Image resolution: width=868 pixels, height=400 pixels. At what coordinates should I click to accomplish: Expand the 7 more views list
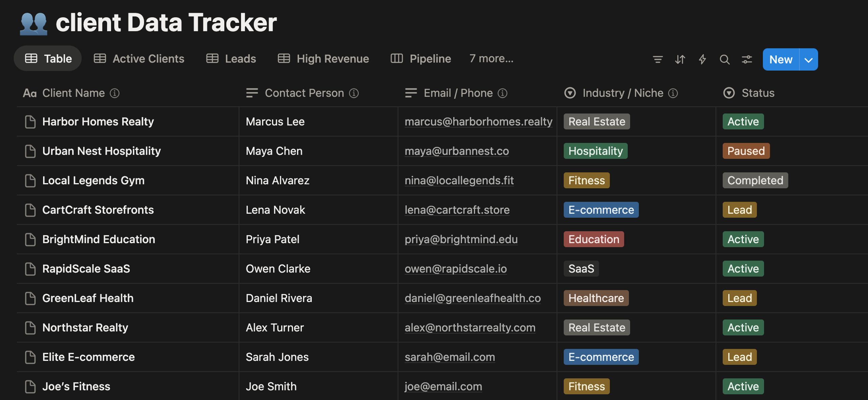[491, 59]
